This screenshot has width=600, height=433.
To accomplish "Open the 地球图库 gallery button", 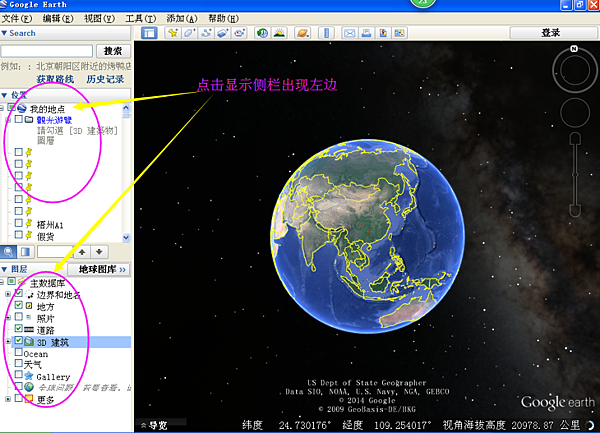I will click(x=99, y=269).
